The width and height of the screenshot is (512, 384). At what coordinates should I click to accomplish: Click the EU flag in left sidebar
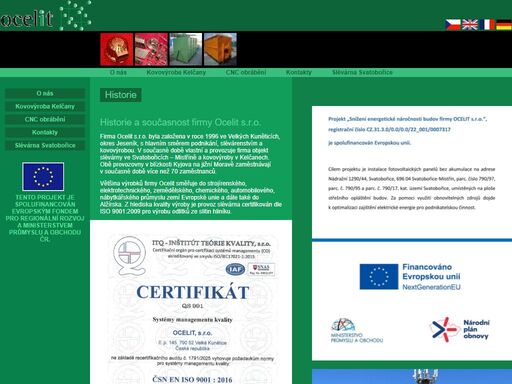(43, 177)
